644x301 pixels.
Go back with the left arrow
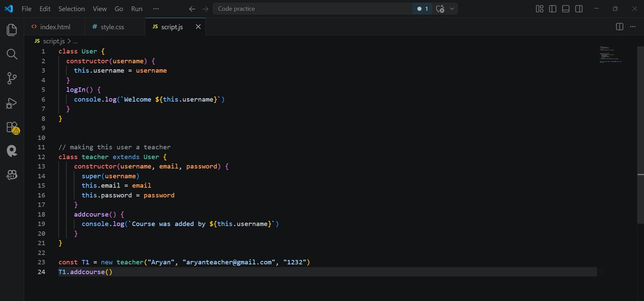pos(192,9)
